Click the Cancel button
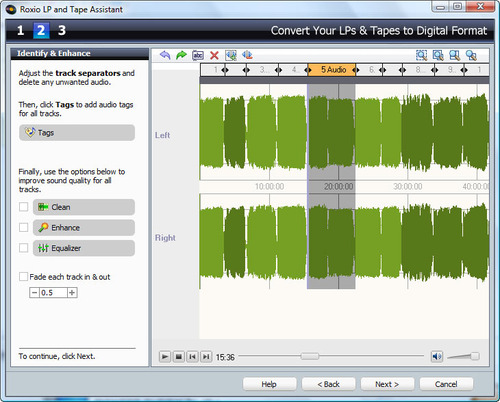The image size is (500, 402). pyautogui.click(x=446, y=384)
